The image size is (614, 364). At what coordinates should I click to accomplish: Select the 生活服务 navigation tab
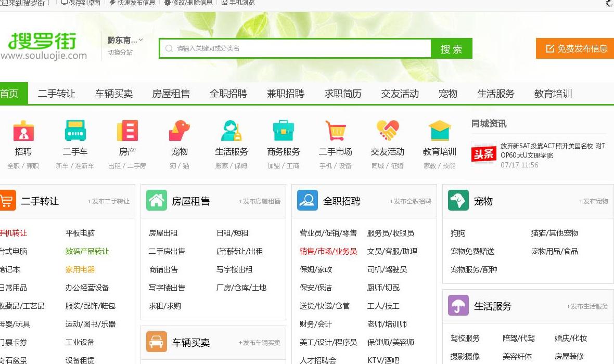tap(496, 94)
